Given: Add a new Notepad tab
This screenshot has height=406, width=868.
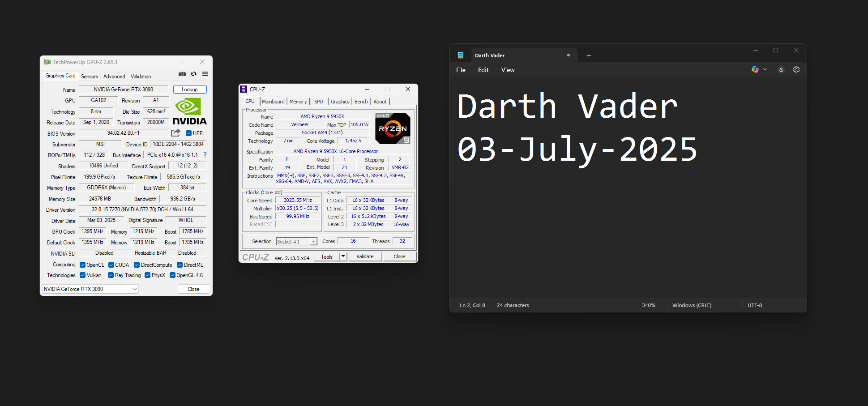Looking at the screenshot, I should tap(589, 56).
